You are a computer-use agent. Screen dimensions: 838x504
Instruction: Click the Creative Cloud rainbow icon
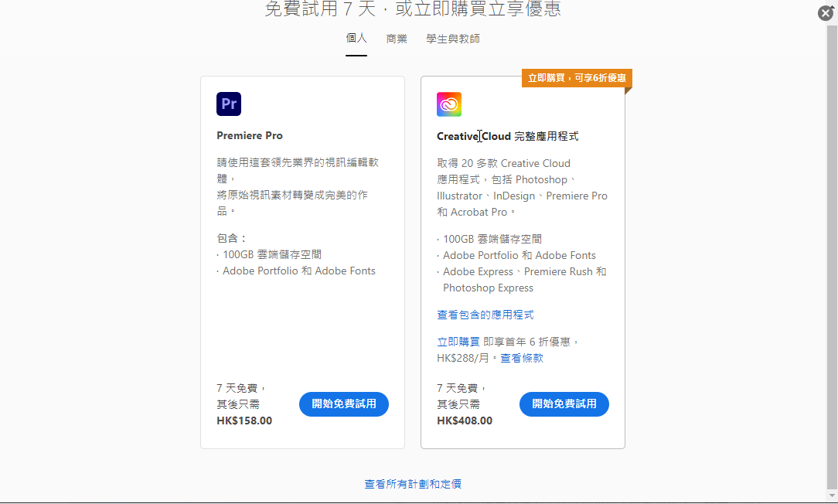tap(449, 104)
